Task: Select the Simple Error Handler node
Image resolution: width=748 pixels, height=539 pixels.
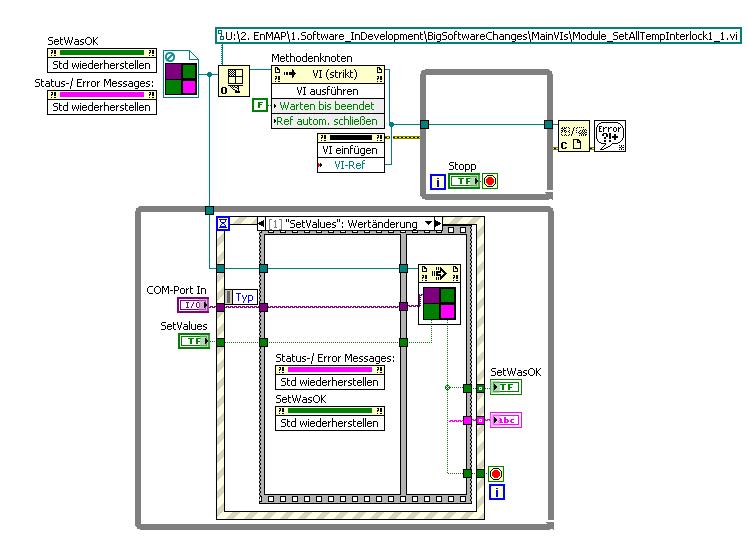Action: 610,136
